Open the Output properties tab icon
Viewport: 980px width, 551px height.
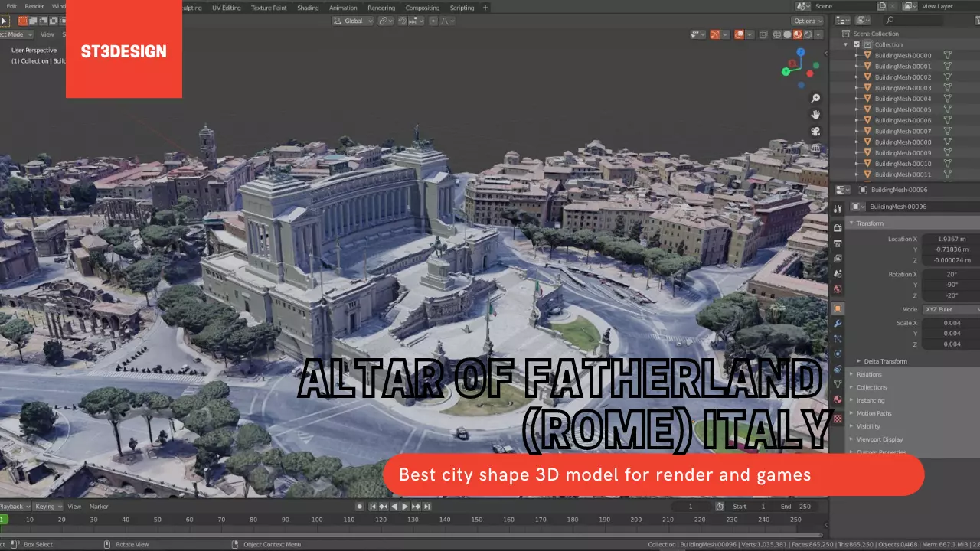pos(838,243)
